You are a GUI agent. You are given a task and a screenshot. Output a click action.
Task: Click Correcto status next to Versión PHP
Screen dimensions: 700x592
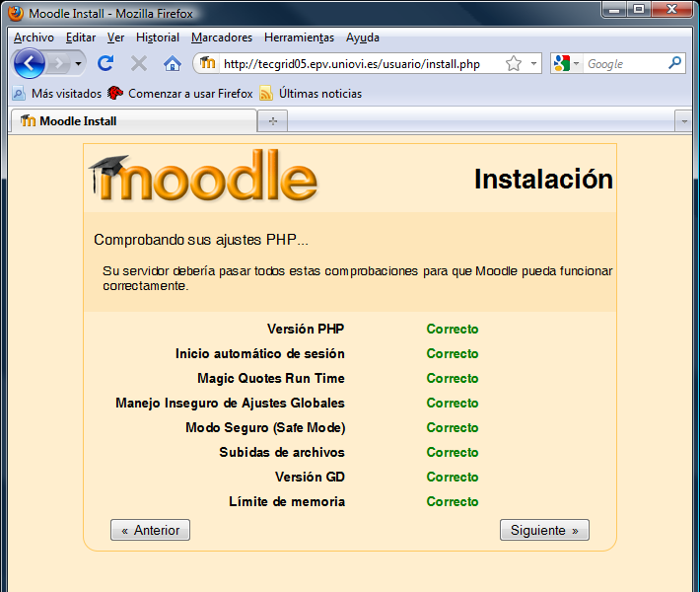(x=453, y=329)
